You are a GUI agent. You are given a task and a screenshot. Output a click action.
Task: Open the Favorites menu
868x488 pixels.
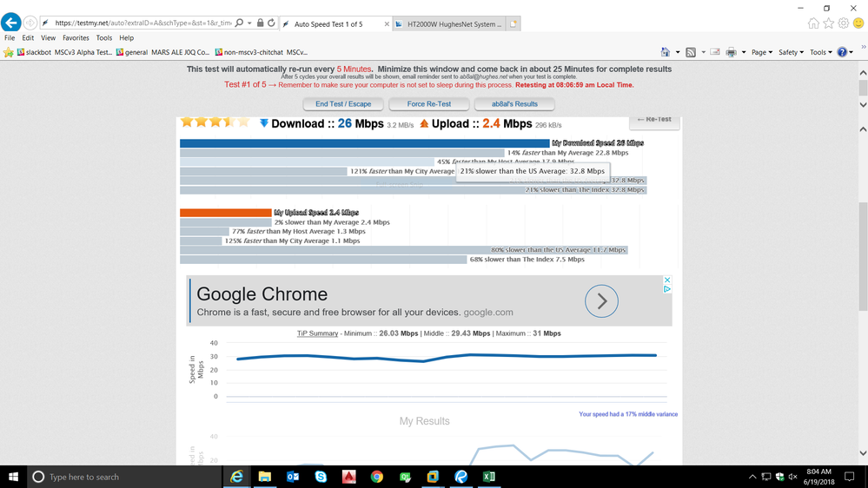[76, 38]
